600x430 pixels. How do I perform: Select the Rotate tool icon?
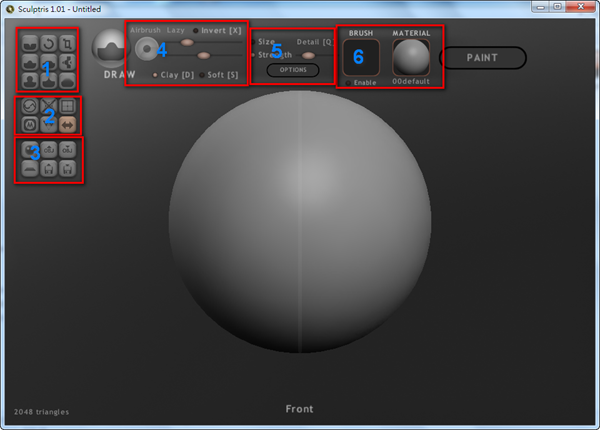tap(49, 44)
